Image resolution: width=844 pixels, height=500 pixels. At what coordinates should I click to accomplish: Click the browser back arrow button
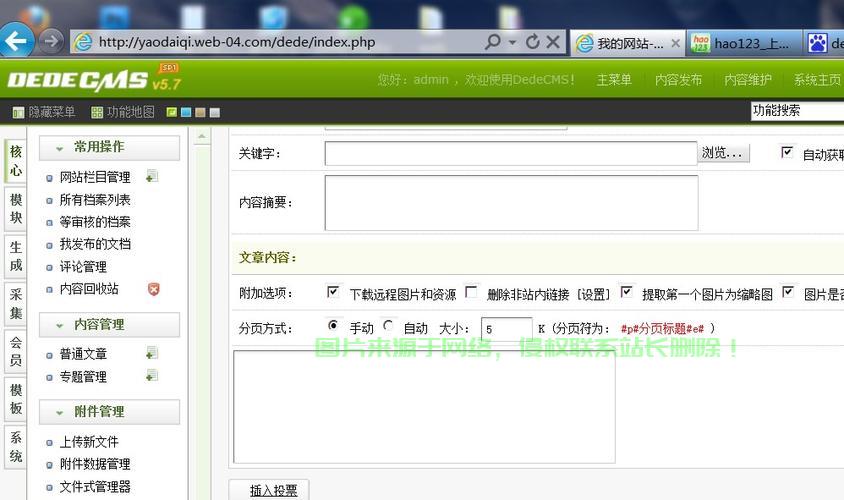pyautogui.click(x=16, y=40)
